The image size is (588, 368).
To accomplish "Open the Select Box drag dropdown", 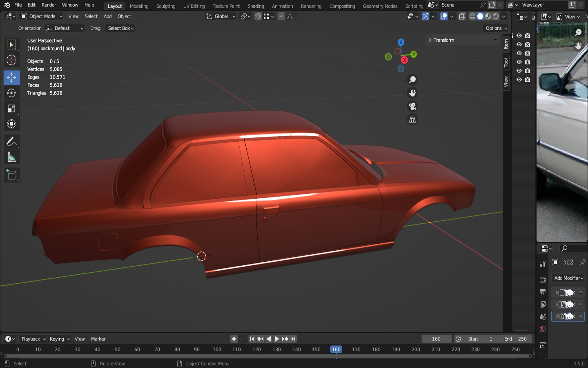I will coord(121,28).
